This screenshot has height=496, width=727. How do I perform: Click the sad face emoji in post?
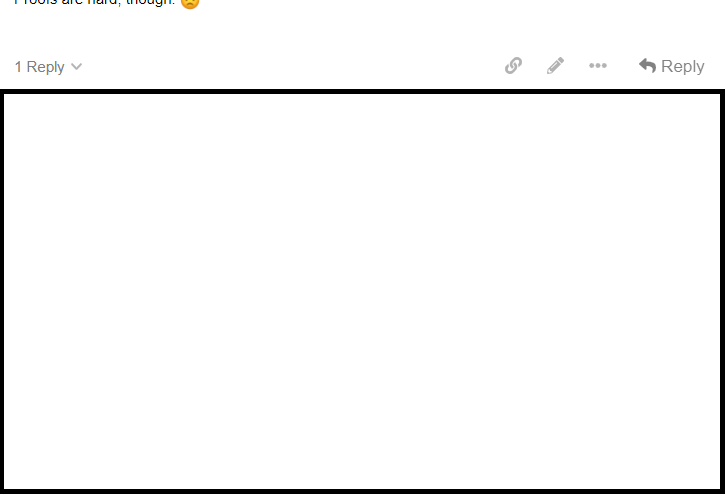[x=190, y=3]
